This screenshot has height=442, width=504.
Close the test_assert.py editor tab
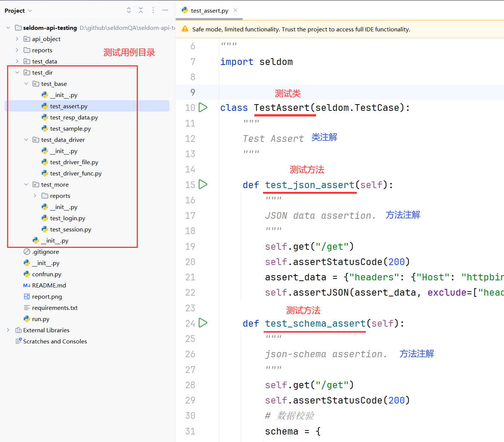click(x=235, y=10)
